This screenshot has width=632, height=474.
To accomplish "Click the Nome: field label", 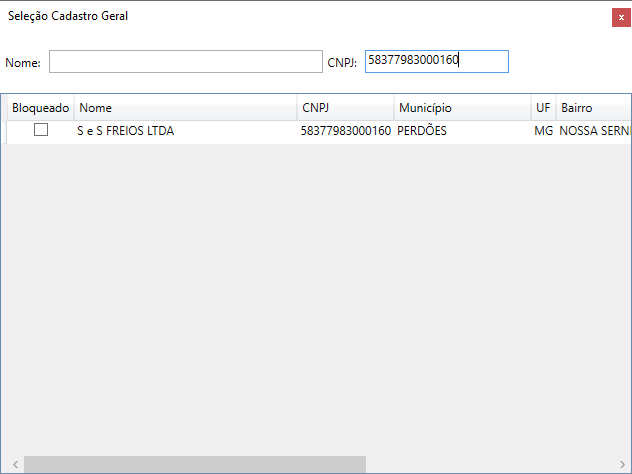I will coord(23,63).
